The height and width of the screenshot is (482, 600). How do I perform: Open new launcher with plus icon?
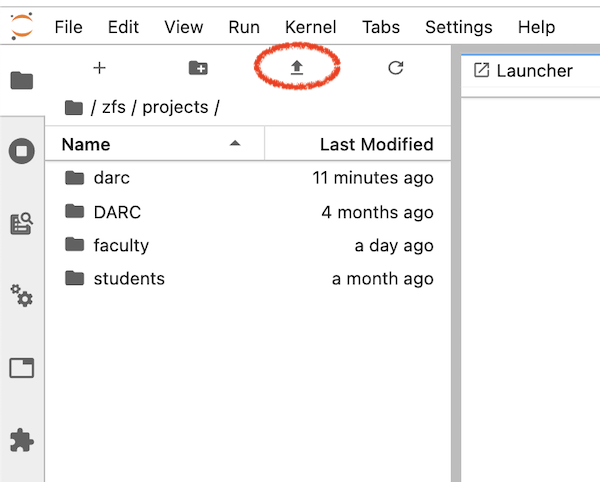point(99,68)
